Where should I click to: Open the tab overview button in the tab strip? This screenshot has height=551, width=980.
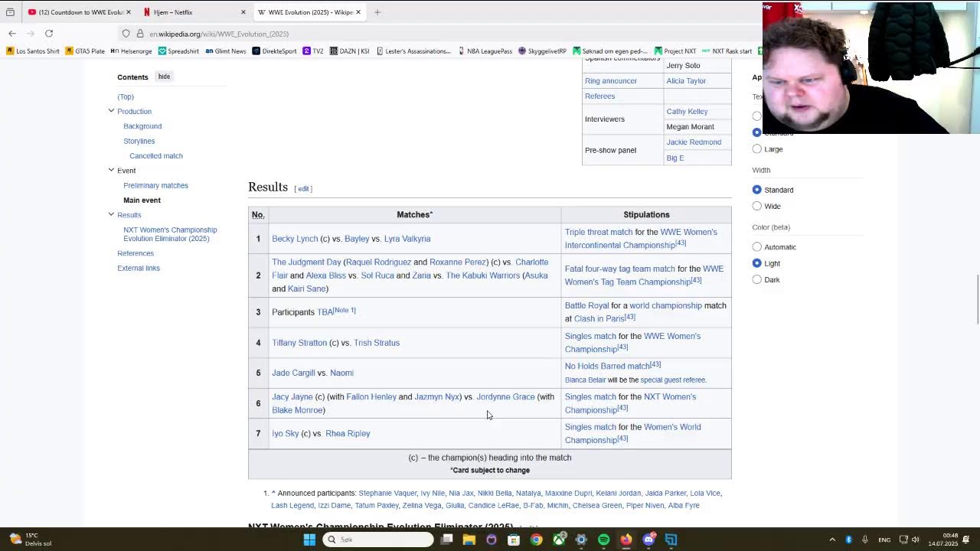coord(10,12)
